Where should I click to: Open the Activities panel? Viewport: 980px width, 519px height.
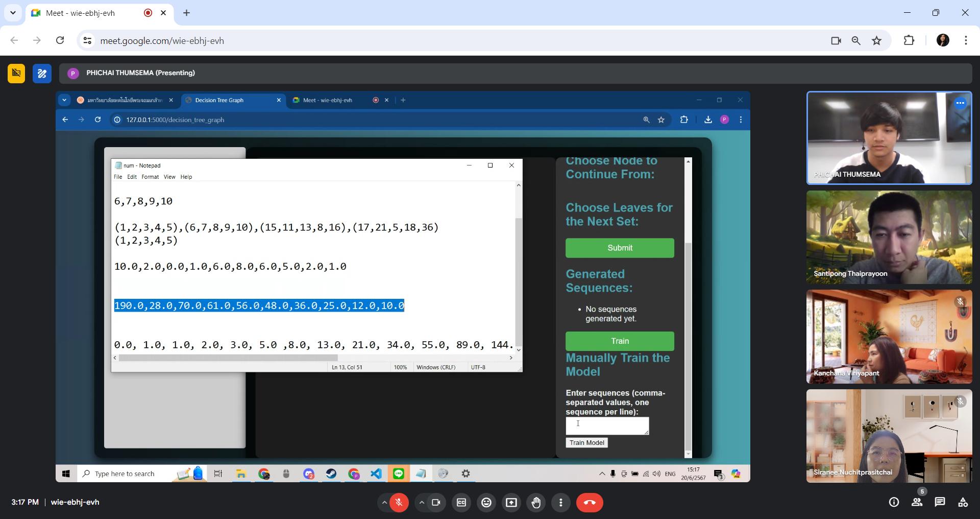tap(963, 502)
